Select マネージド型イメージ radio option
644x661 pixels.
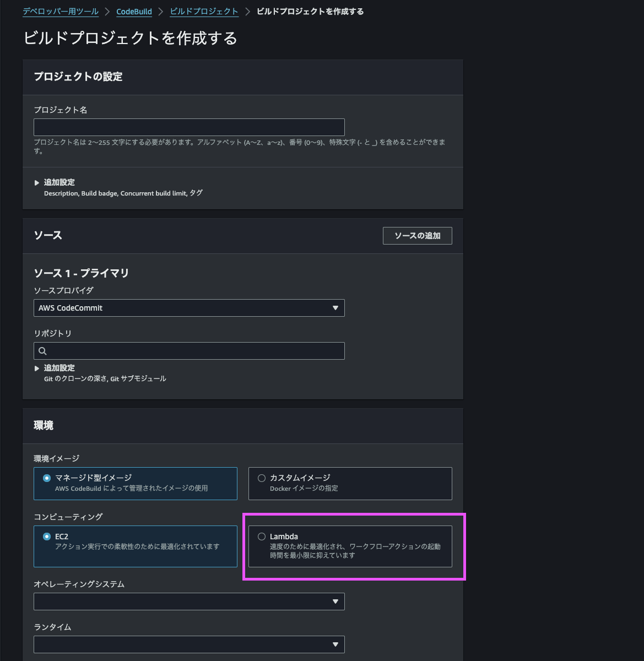point(47,478)
